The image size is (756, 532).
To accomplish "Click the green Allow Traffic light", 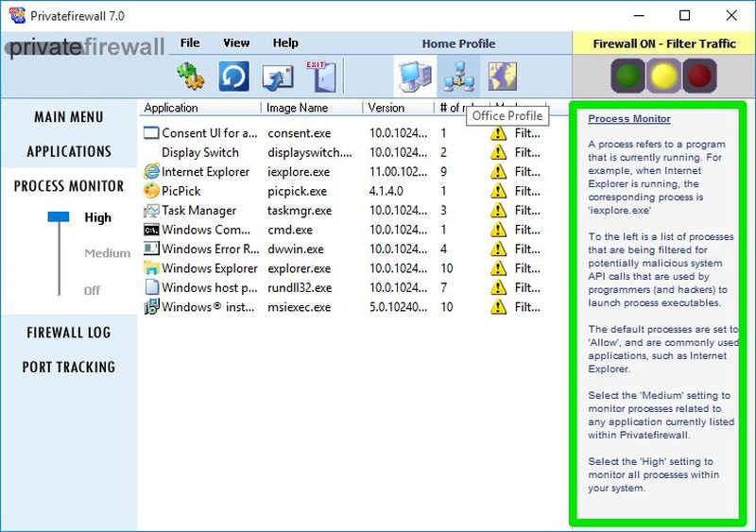I will point(627,76).
